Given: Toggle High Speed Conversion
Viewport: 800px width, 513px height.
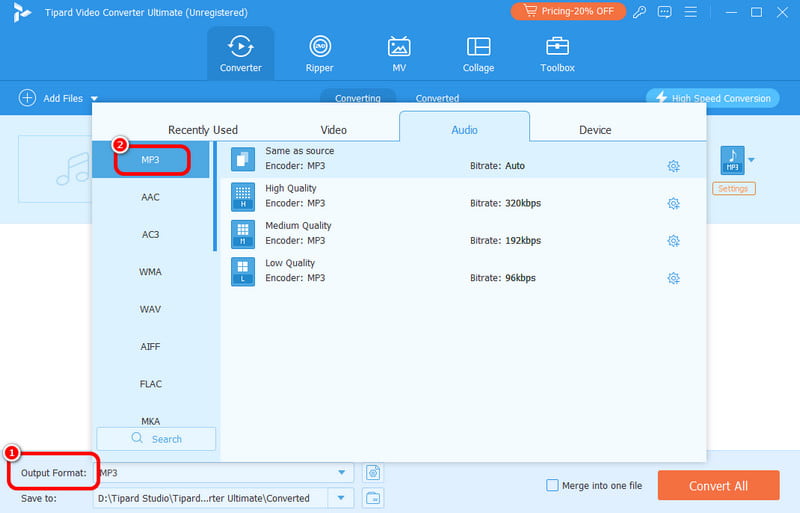Looking at the screenshot, I should 713,98.
